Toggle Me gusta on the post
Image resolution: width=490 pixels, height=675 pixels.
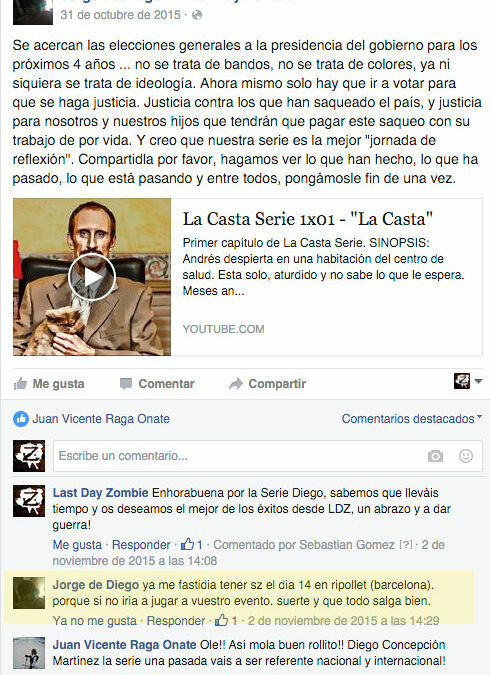click(x=49, y=384)
